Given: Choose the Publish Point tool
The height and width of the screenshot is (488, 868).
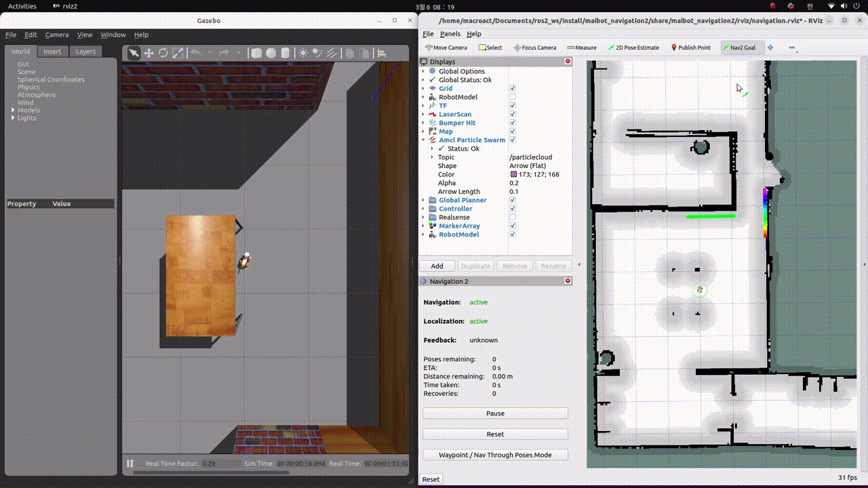Looking at the screenshot, I should point(690,47).
